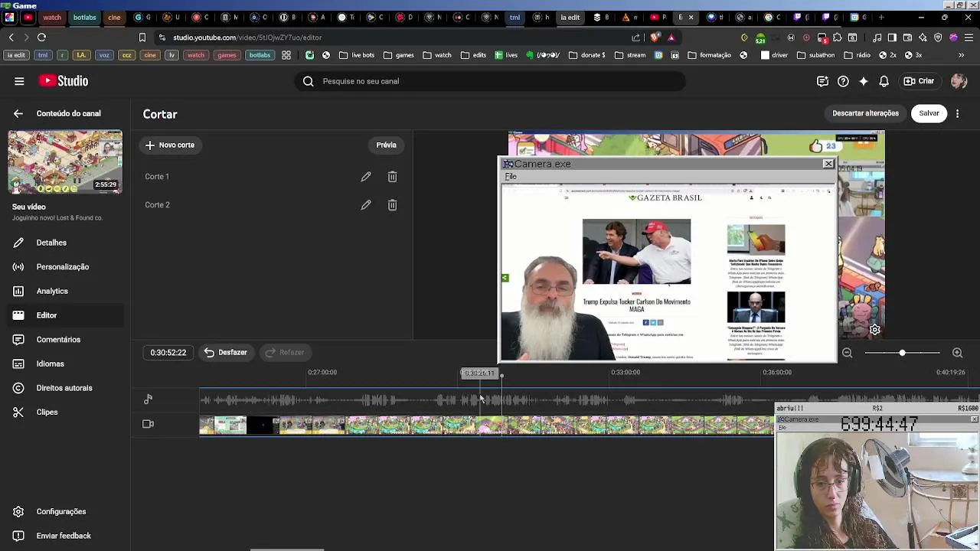Delete Corte 1 with trash icon
This screenshot has height=551, width=980.
click(392, 177)
